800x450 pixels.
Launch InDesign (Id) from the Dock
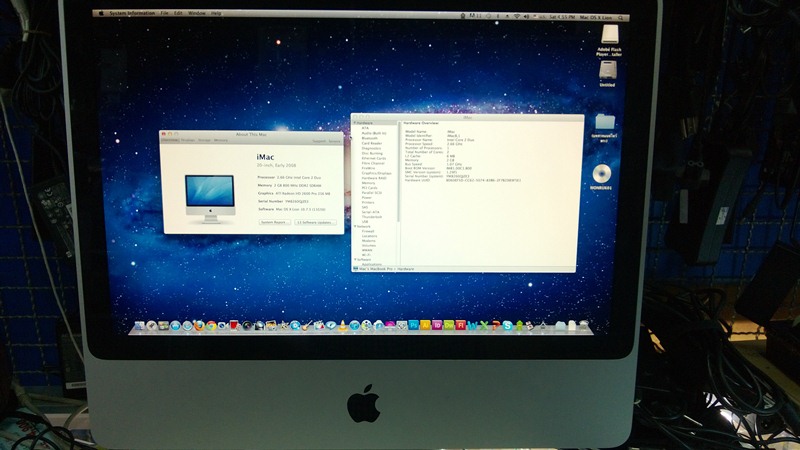coord(437,325)
